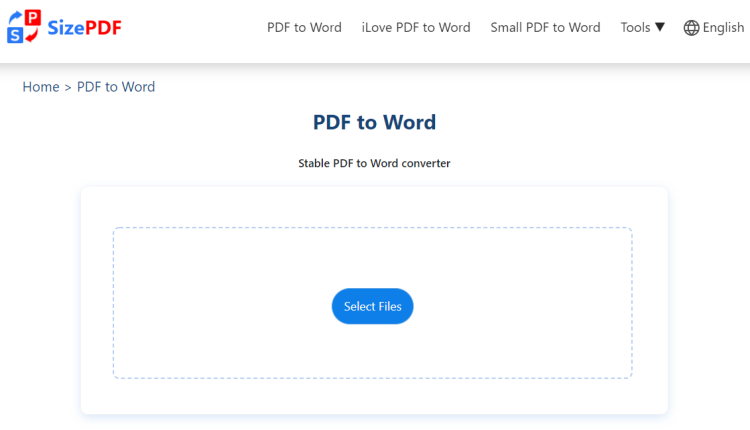Click the breadcrumb separator arrow
750x430 pixels.
coord(68,87)
